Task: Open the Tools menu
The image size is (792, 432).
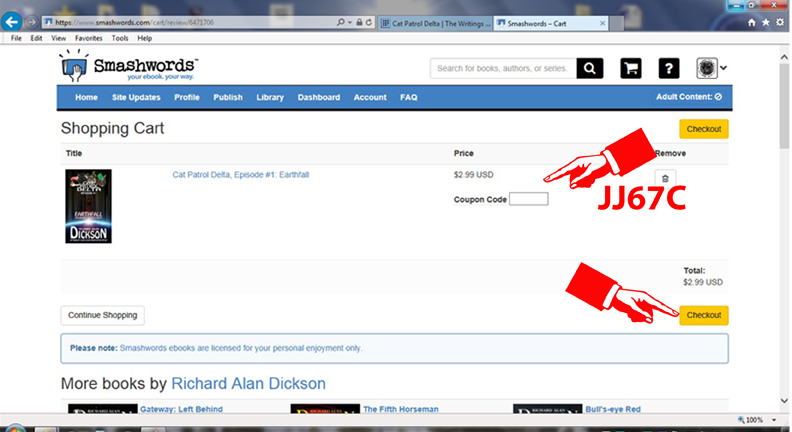Action: pyautogui.click(x=120, y=38)
